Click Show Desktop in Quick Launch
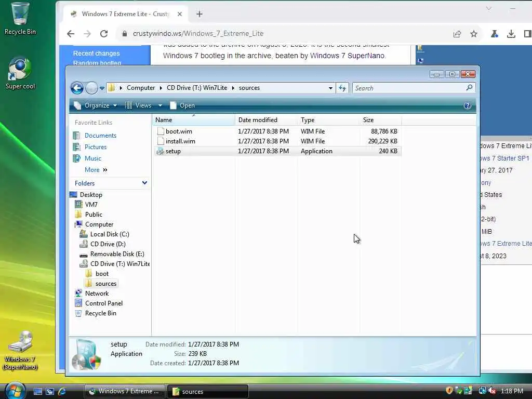The height and width of the screenshot is (399, 532). click(x=37, y=391)
